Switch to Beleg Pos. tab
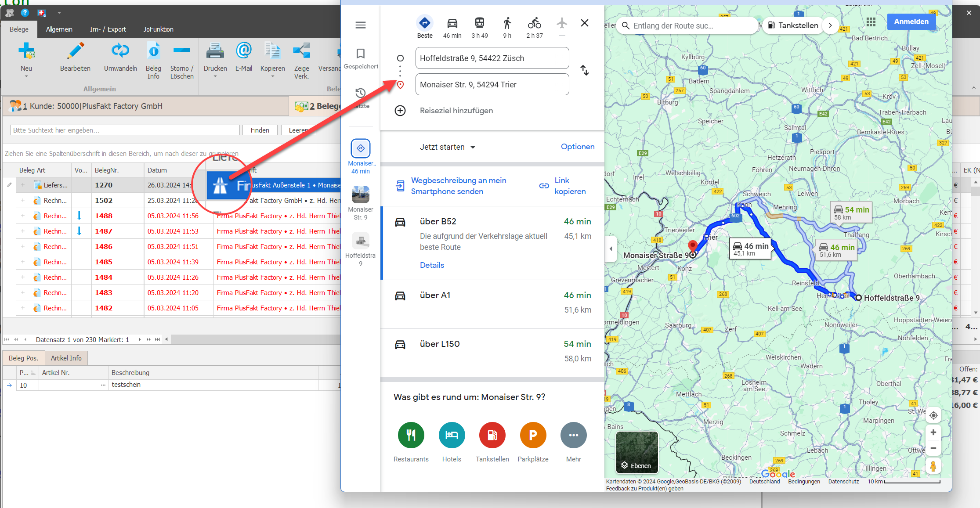This screenshot has height=508, width=980. click(23, 358)
